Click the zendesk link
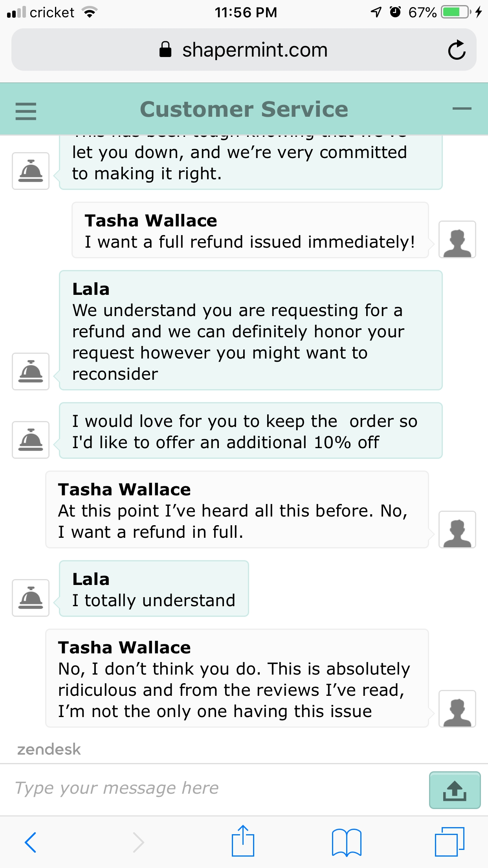 (49, 749)
